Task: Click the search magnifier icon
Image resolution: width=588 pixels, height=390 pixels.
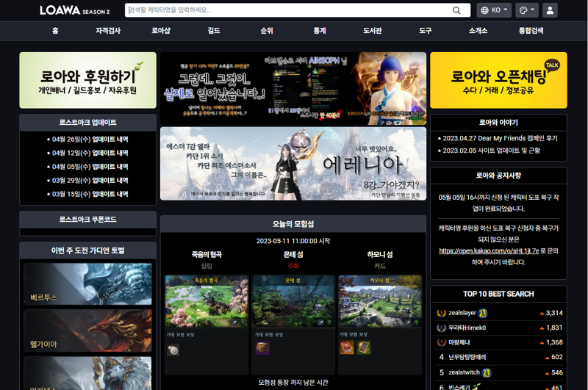Action: pos(456,10)
